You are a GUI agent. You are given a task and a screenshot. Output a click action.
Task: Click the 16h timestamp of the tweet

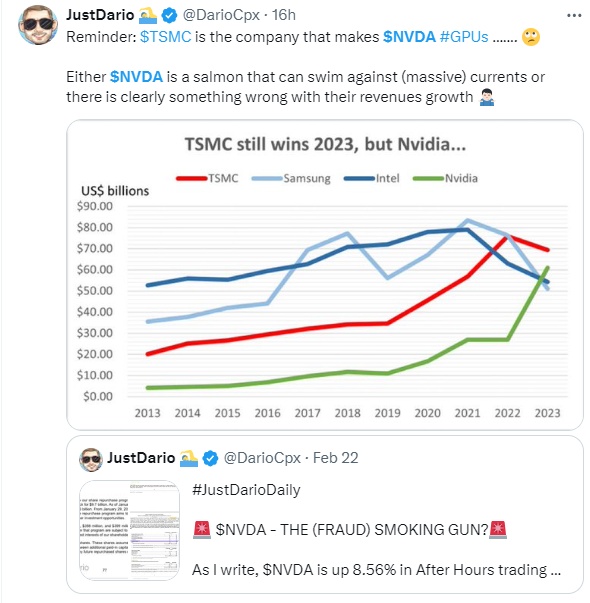pos(284,15)
